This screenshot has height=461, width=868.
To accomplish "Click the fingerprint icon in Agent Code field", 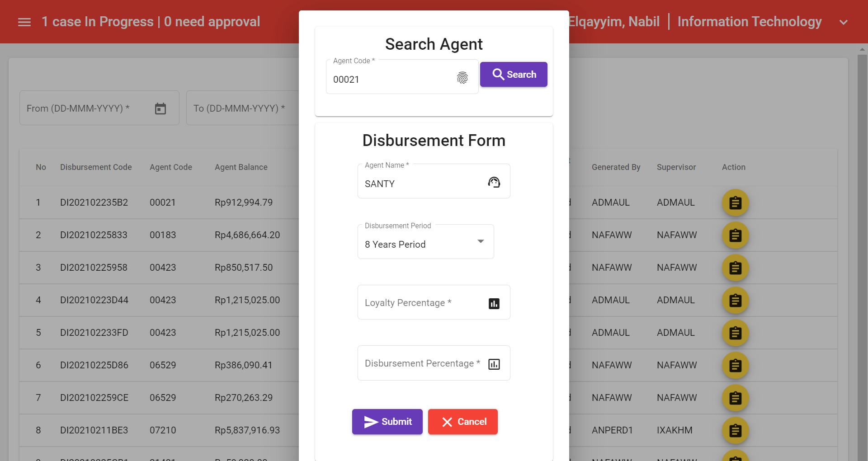I will tap(462, 78).
